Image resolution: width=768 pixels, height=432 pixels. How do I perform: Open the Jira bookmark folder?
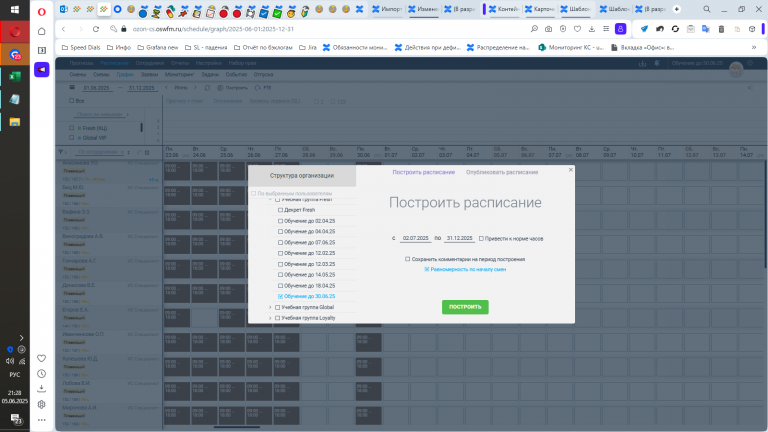pos(308,48)
